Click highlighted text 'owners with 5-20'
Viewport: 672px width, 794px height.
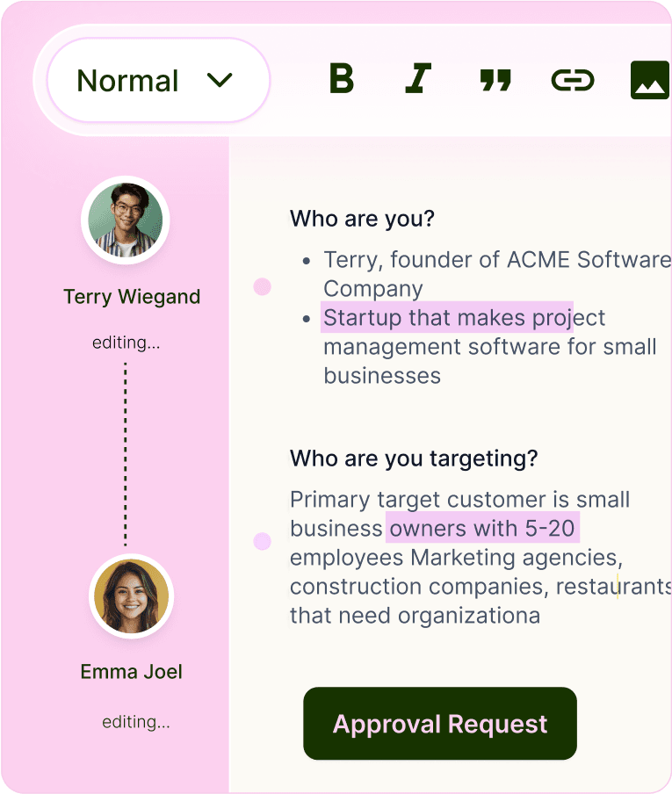click(x=482, y=528)
